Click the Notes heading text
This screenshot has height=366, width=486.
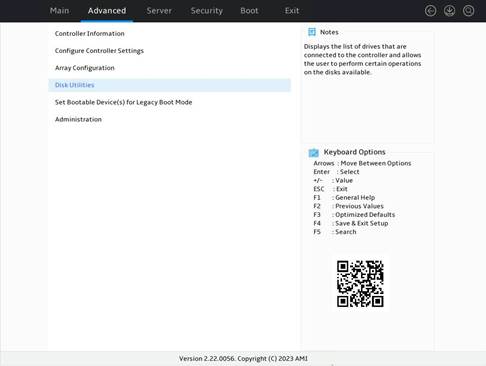329,32
